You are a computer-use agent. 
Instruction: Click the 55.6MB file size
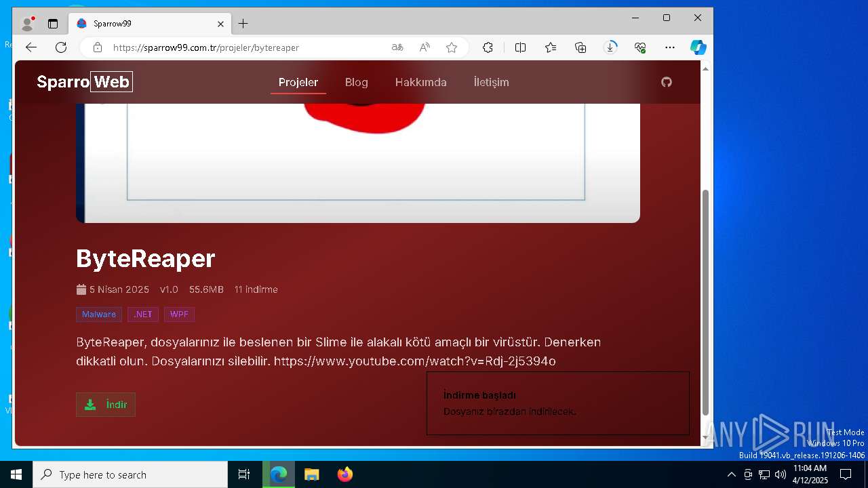[206, 289]
